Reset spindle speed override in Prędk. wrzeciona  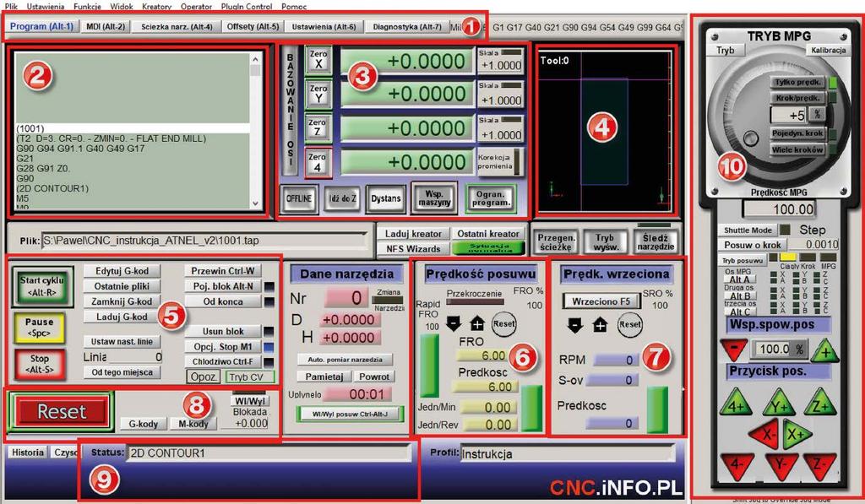point(629,325)
